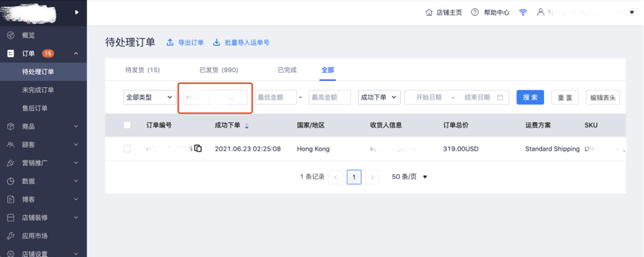644x257 pixels.
Task: Copy the order number with copy icon
Action: pyautogui.click(x=198, y=149)
